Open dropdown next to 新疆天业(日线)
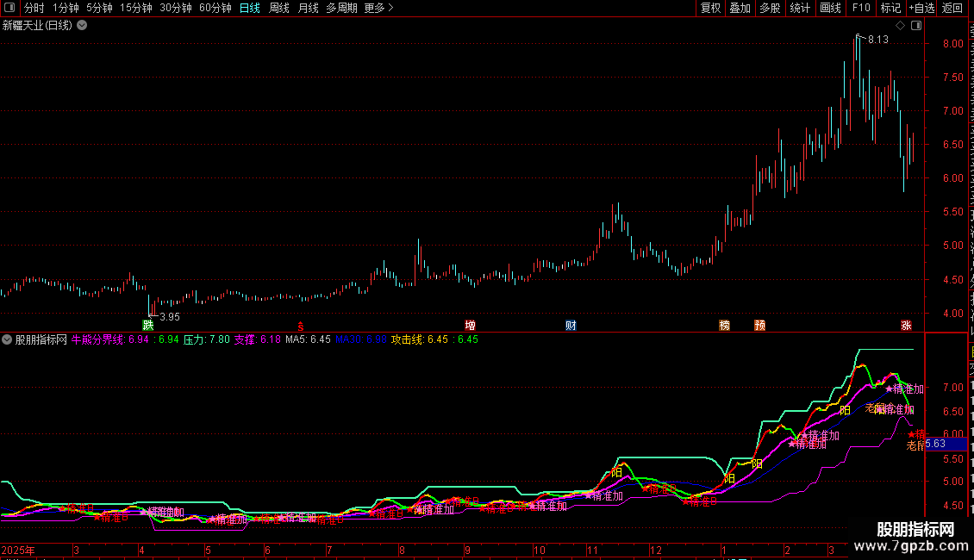The height and width of the screenshot is (560, 974). (x=82, y=26)
